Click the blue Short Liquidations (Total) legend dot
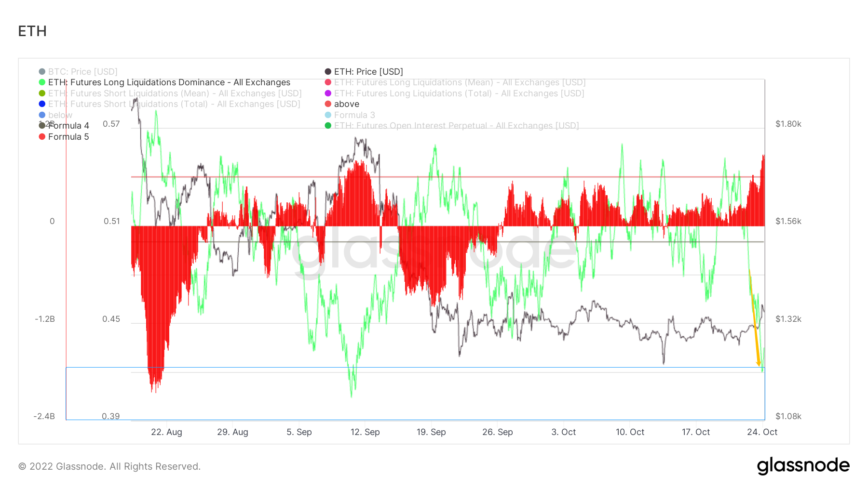The image size is (868, 488). pyautogui.click(x=42, y=104)
